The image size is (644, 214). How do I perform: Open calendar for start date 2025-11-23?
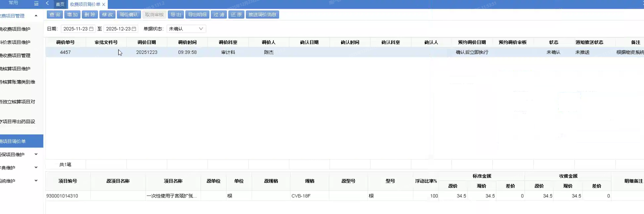click(x=91, y=29)
